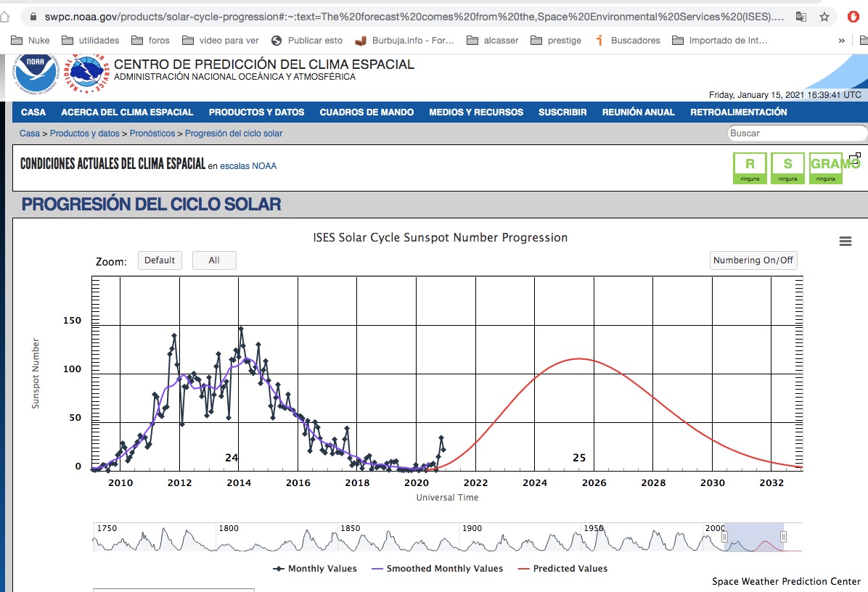Image resolution: width=868 pixels, height=592 pixels.
Task: Click the right handle of timeline navigator
Action: [x=783, y=537]
